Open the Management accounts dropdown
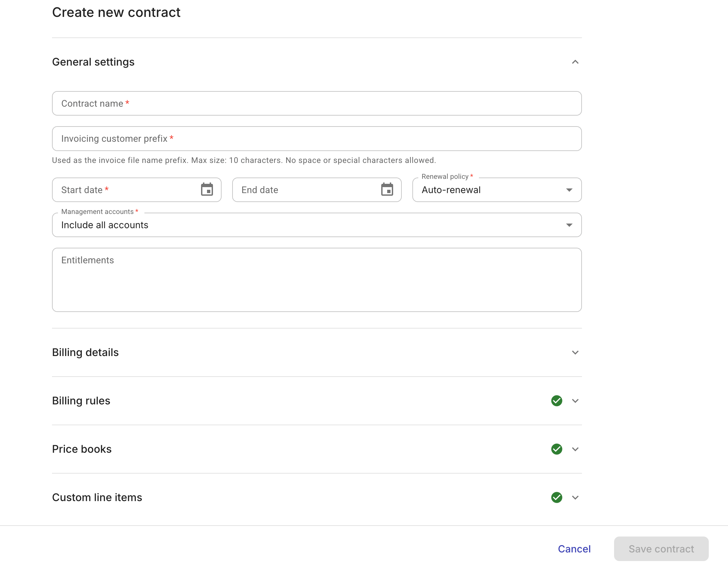This screenshot has width=728, height=567. pos(316,225)
